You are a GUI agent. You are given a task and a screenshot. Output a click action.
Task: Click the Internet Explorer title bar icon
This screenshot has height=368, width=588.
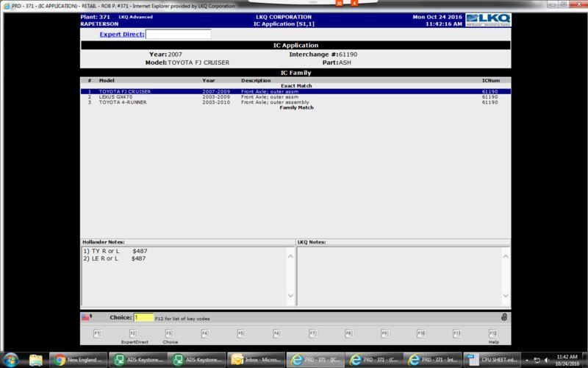[x=7, y=6]
